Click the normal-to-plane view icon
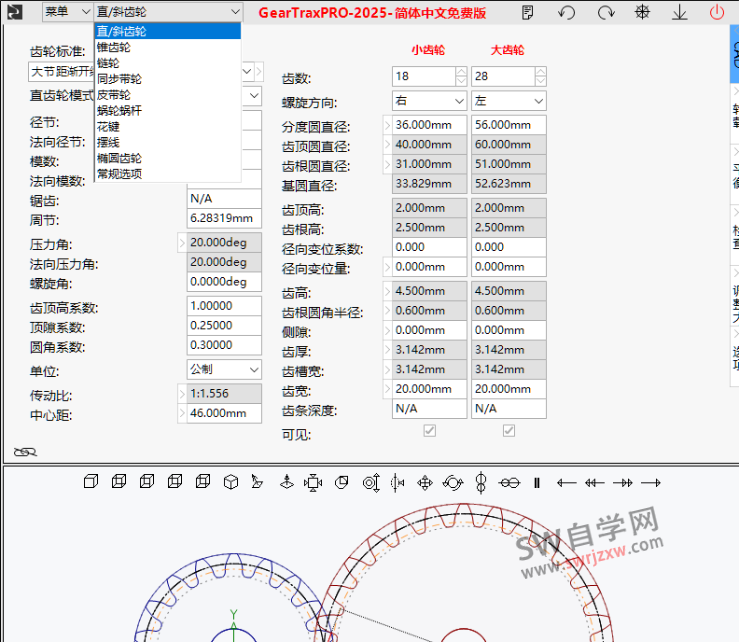 tap(257, 482)
